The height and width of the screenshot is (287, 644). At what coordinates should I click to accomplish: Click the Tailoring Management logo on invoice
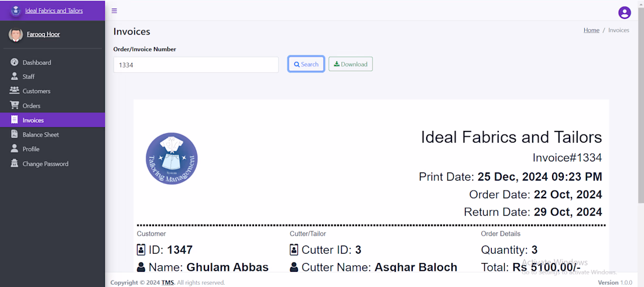coord(172,159)
